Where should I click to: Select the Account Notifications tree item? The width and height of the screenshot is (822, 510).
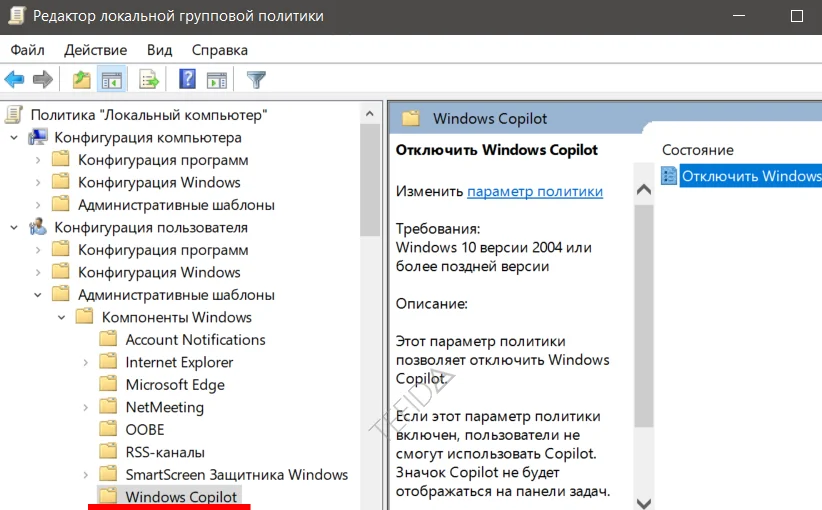pos(195,340)
